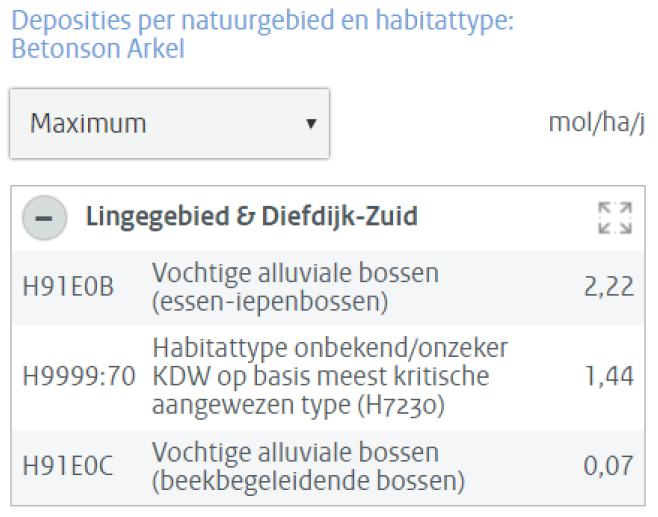Click the zoom-to-area icon in section header
The height and width of the screenshot is (517, 658).
tap(614, 217)
